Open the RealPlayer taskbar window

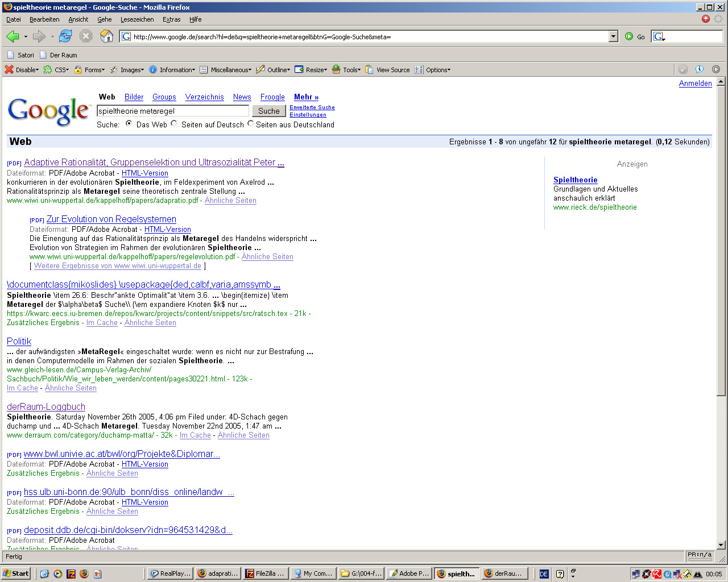point(169,573)
